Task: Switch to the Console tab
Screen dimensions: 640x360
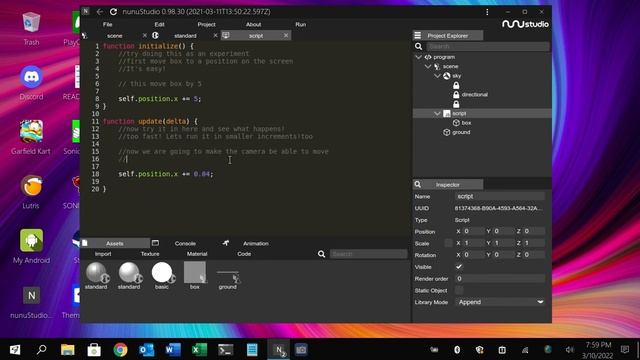Action: click(x=185, y=244)
